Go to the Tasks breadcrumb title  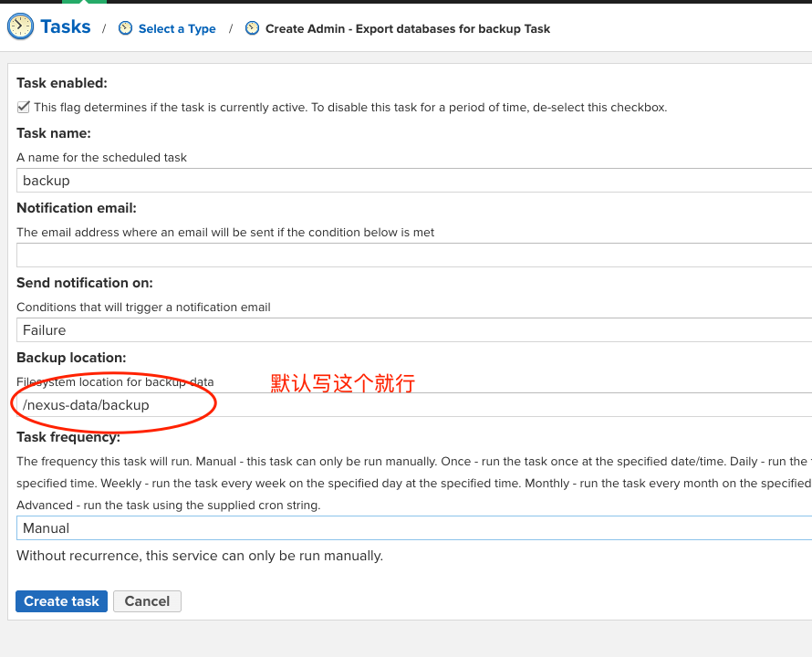click(x=66, y=27)
